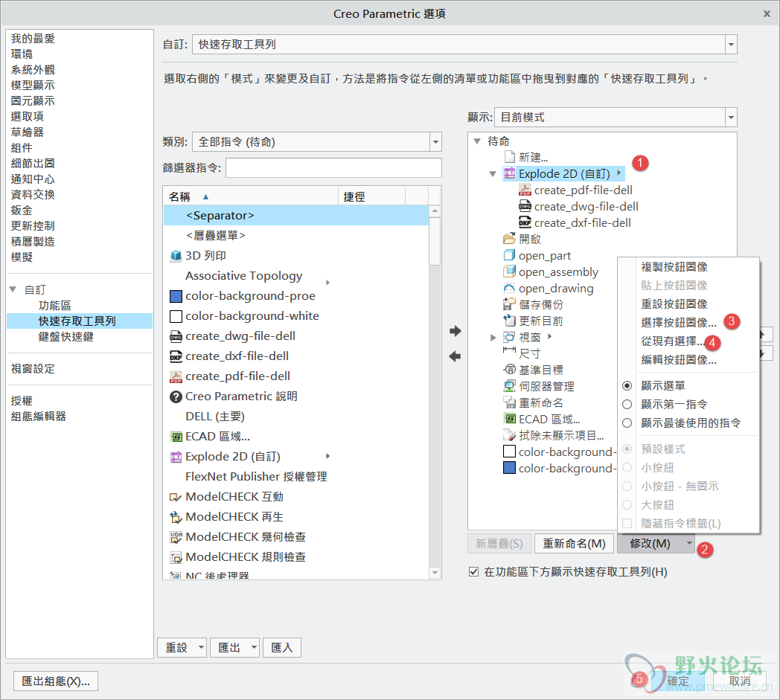Click the 3D 列印 cube icon
Image resolution: width=780 pixels, height=700 pixels.
click(176, 256)
